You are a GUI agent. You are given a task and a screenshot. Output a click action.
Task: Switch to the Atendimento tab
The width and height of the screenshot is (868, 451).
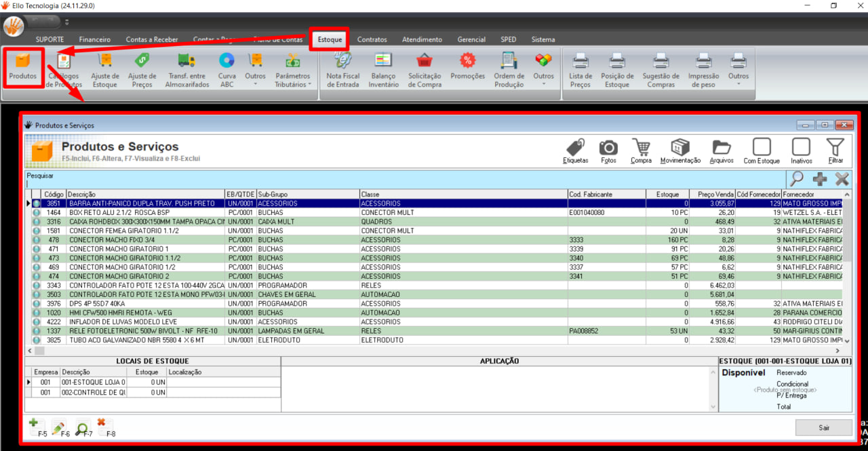422,39
